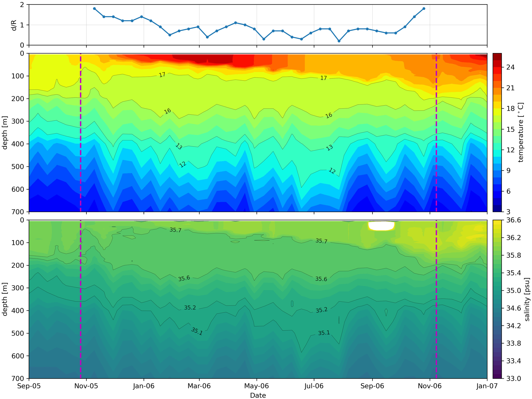The image size is (532, 399).
Task: Click the 'Mar-06' x-axis tick label
Action: pyautogui.click(x=199, y=386)
